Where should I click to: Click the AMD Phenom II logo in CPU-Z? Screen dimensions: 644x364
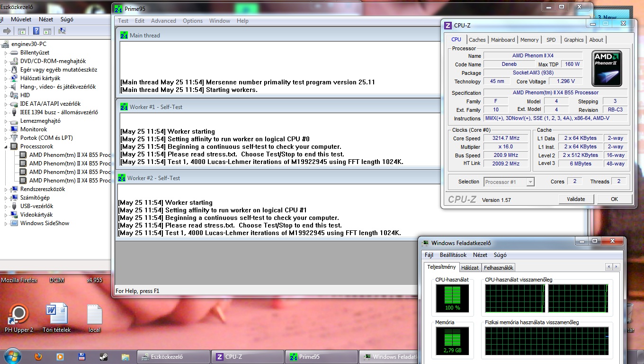607,68
